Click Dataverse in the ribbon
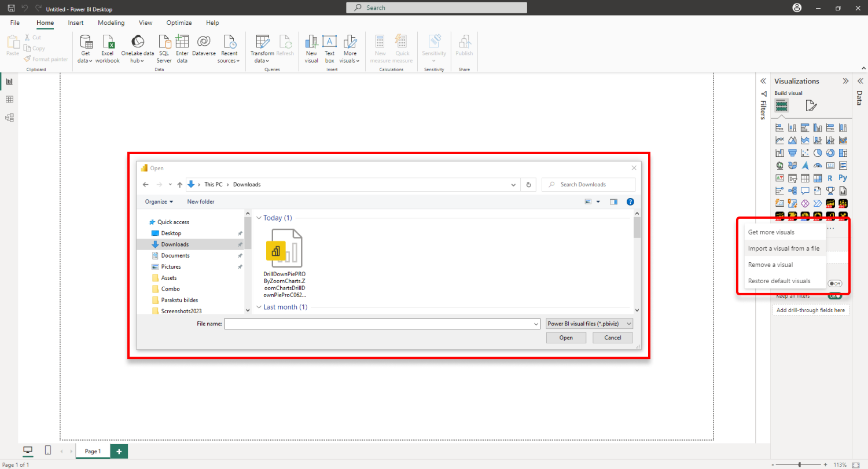This screenshot has width=868, height=469. [204, 46]
